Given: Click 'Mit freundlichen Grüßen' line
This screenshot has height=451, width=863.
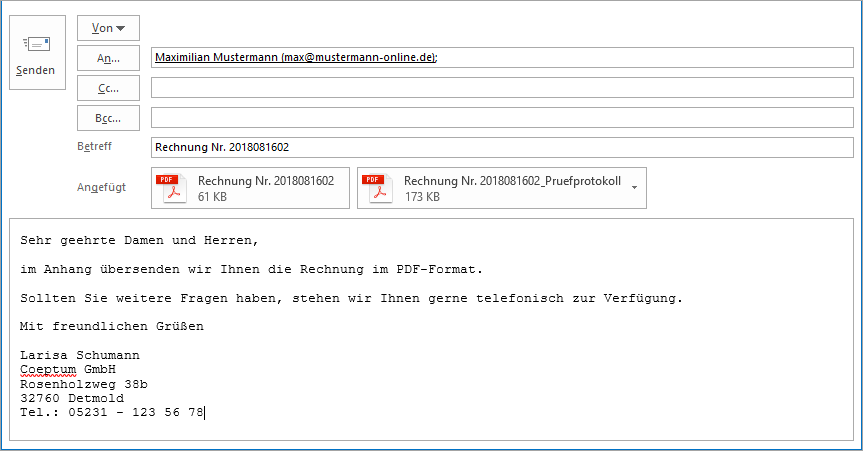Looking at the screenshot, I should 112,327.
